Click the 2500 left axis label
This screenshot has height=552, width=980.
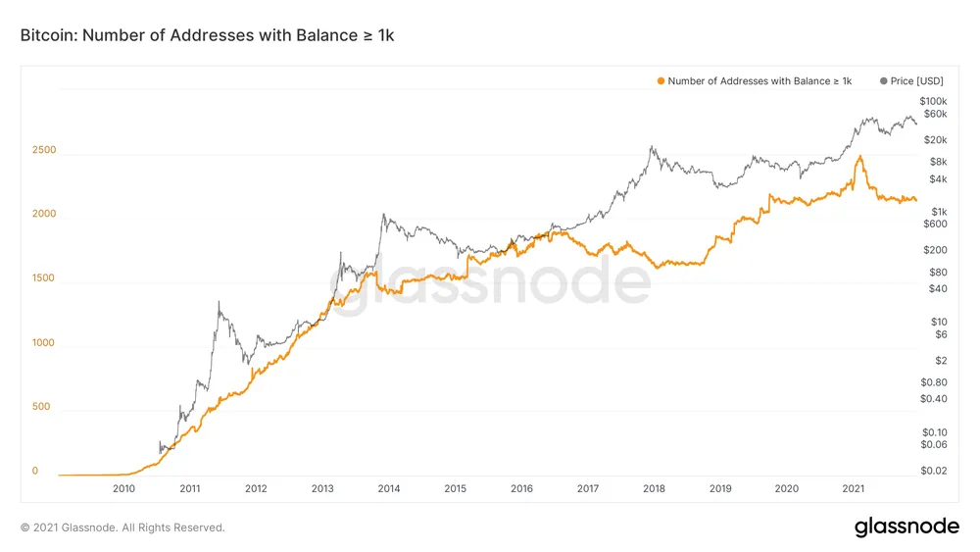click(x=44, y=150)
